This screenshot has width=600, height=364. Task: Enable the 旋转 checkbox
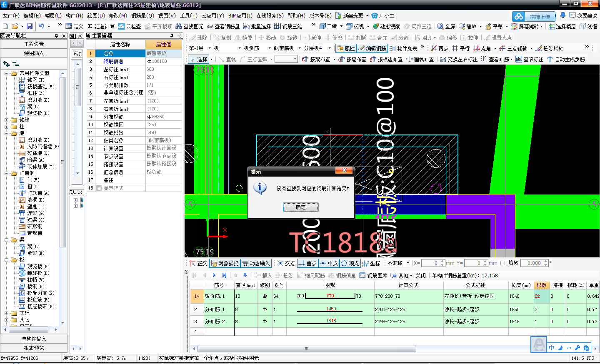[502, 263]
